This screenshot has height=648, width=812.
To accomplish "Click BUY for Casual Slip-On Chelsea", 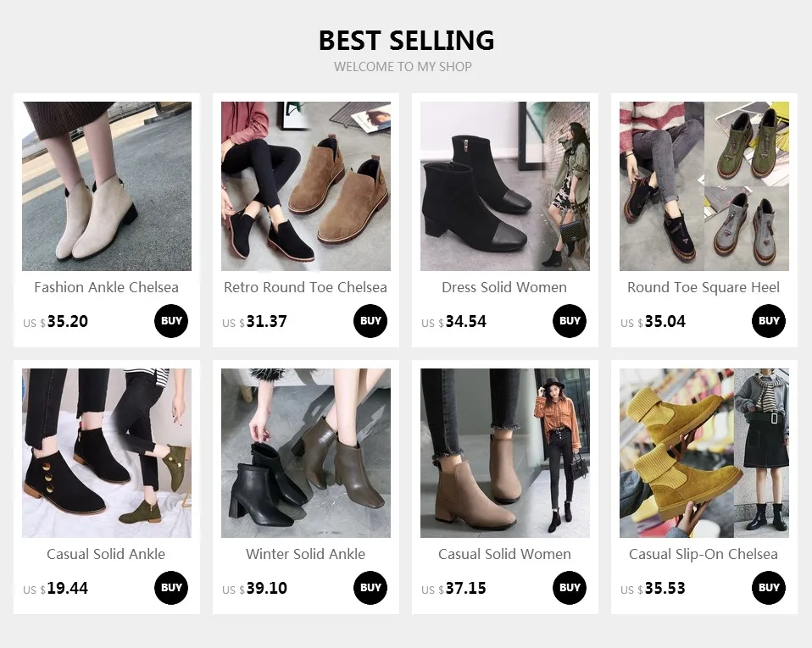I will 769,588.
